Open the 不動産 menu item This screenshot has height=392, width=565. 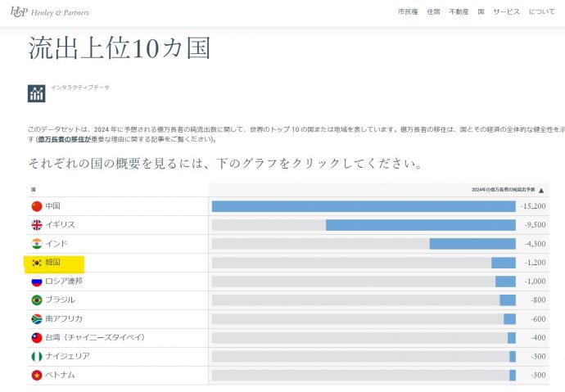pyautogui.click(x=459, y=11)
